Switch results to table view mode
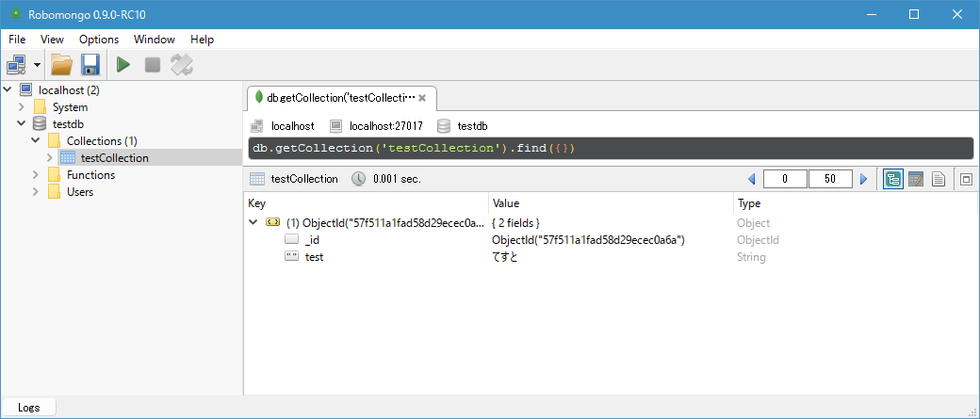The image size is (980, 419). 916,179
